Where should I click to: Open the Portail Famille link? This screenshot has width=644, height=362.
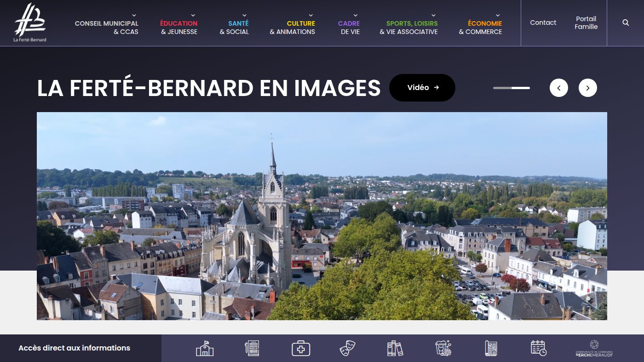586,23
